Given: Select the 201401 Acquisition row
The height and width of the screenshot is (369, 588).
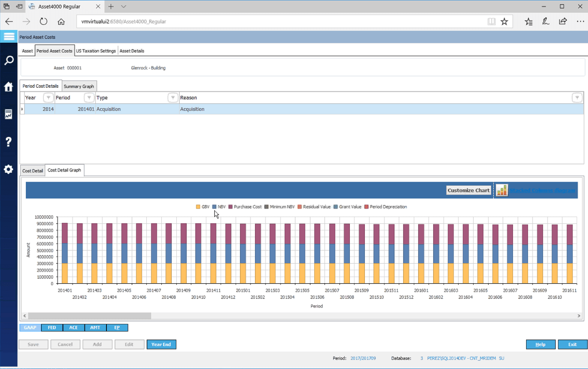Looking at the screenshot, I should coord(302,109).
